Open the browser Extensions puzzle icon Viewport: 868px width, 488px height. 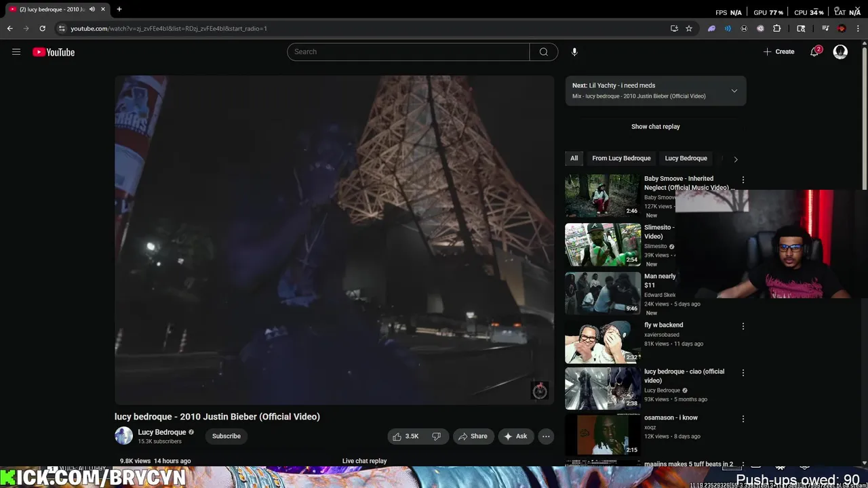[x=777, y=28]
